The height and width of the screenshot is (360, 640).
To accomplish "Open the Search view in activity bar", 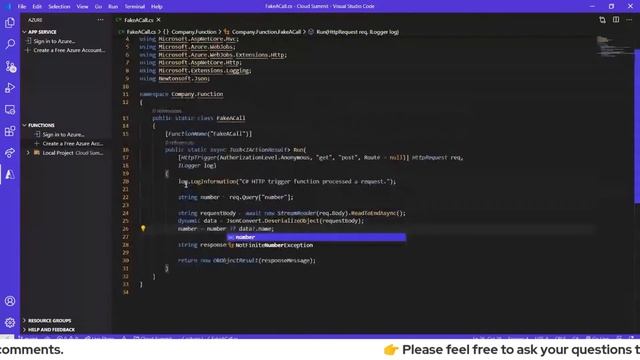I will 10,44.
